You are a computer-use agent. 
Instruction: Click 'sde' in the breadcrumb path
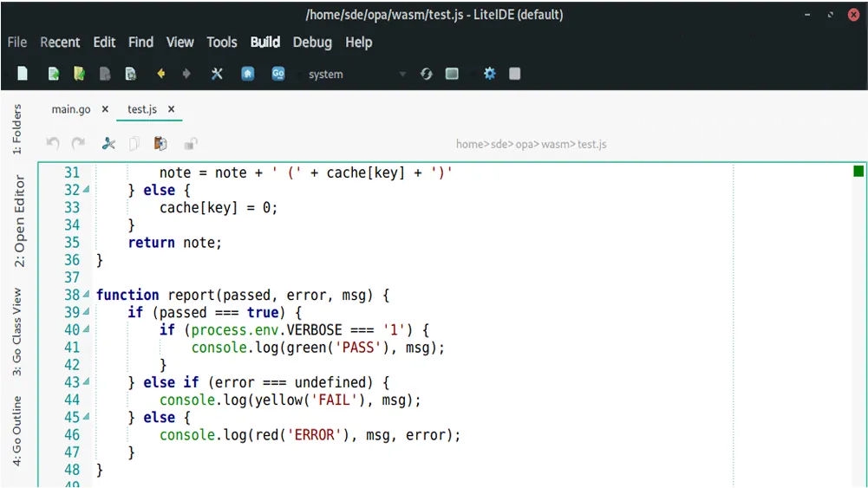tap(499, 145)
